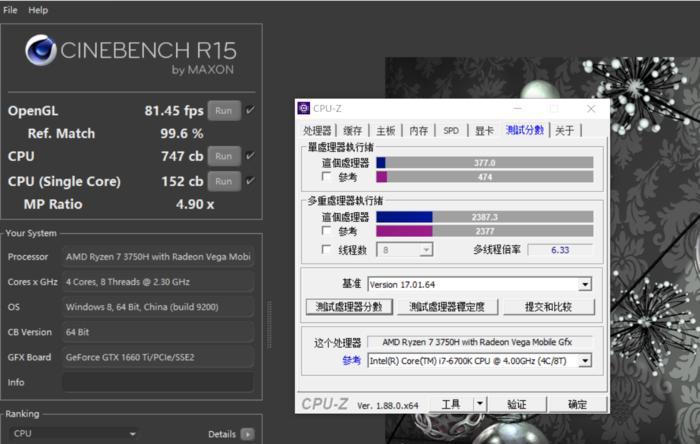Click the 測試處理器穩定度 button
This screenshot has width=700, height=444.
click(447, 307)
